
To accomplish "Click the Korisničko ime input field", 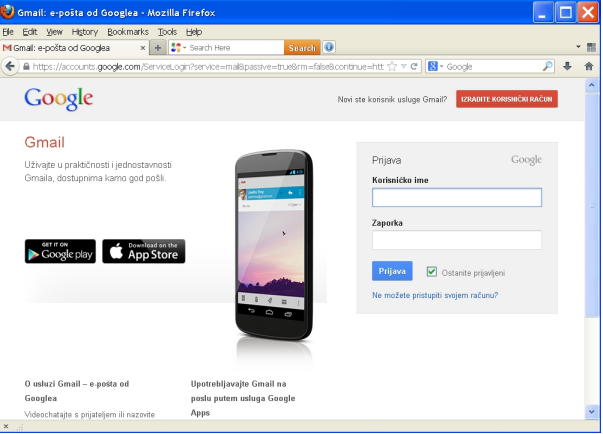I will (456, 197).
